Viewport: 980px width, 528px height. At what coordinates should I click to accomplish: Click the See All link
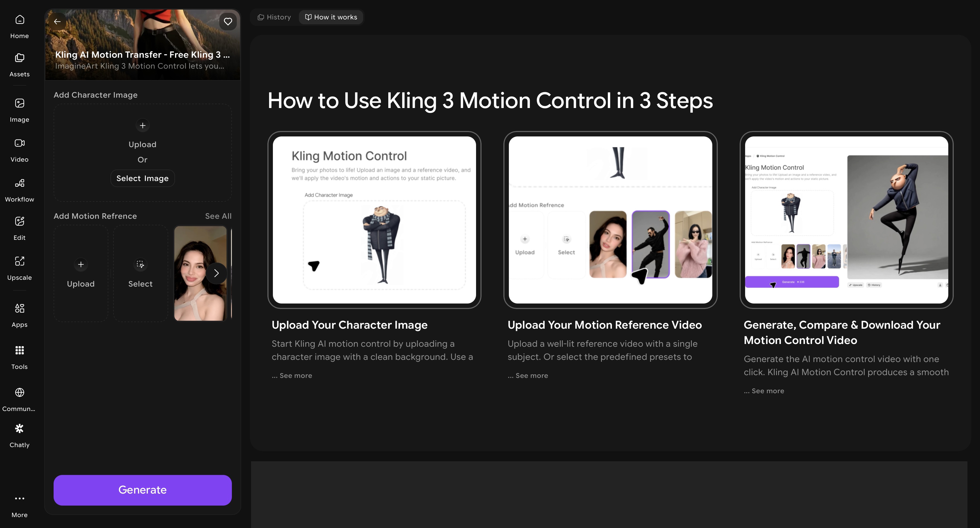pyautogui.click(x=218, y=216)
